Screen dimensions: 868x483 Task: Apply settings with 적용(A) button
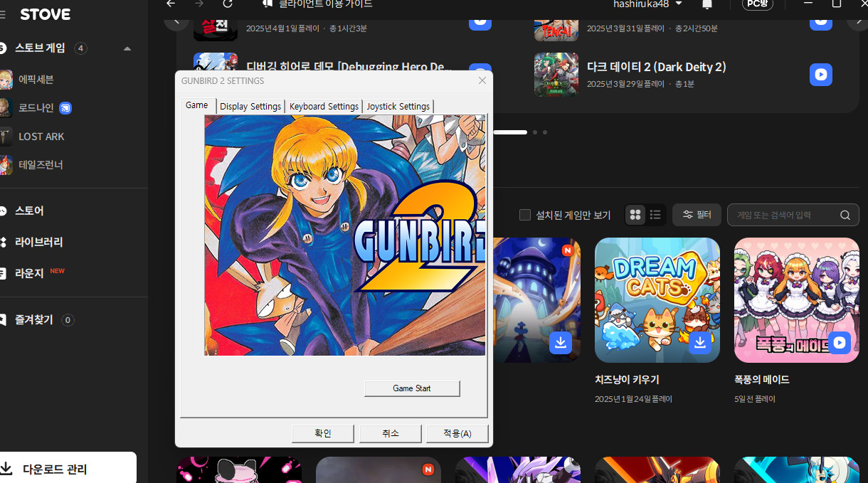[457, 433]
